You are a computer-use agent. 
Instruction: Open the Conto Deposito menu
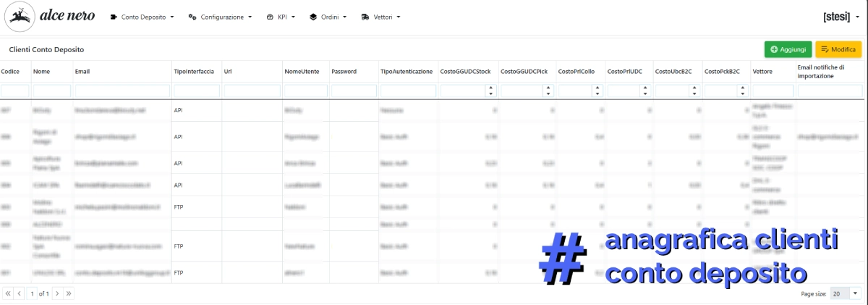coord(142,17)
